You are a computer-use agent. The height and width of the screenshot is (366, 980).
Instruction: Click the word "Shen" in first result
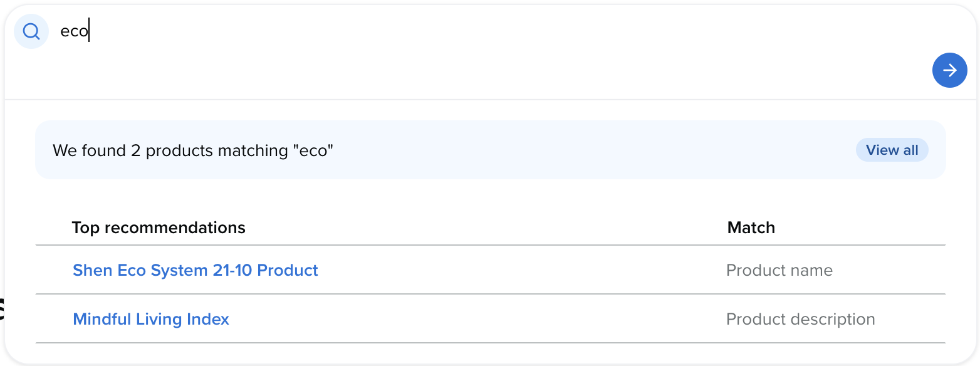(90, 270)
